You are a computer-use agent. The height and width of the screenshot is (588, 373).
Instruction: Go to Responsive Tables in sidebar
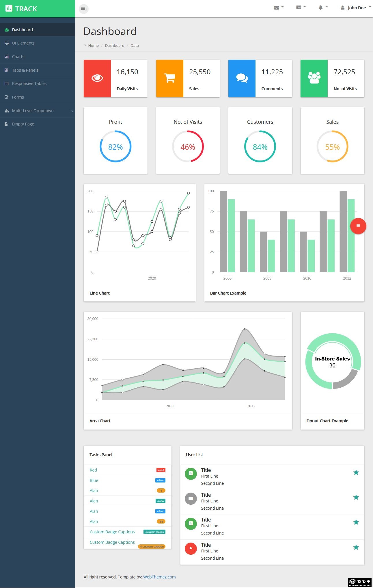click(x=29, y=84)
